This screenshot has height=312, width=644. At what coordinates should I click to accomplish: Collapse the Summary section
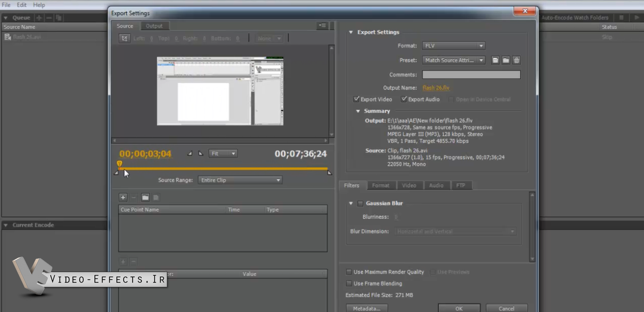click(358, 111)
